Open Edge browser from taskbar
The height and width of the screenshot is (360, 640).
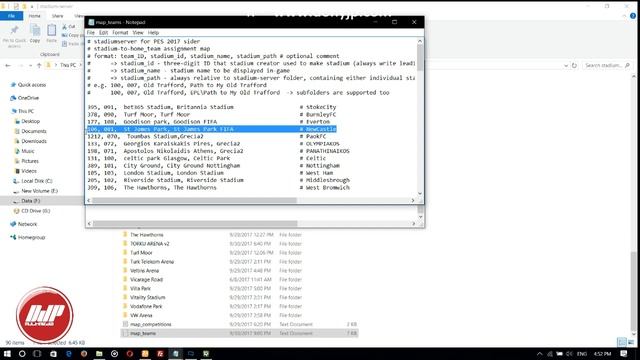[x=69, y=354]
